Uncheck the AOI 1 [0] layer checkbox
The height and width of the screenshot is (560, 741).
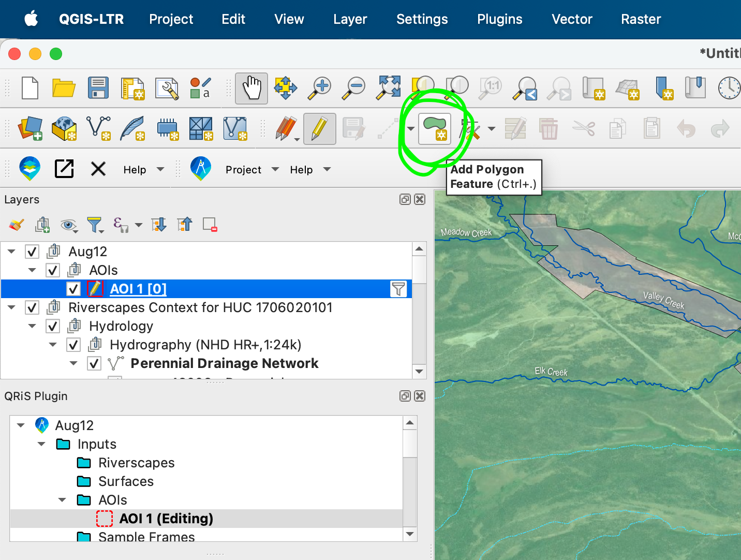(73, 289)
